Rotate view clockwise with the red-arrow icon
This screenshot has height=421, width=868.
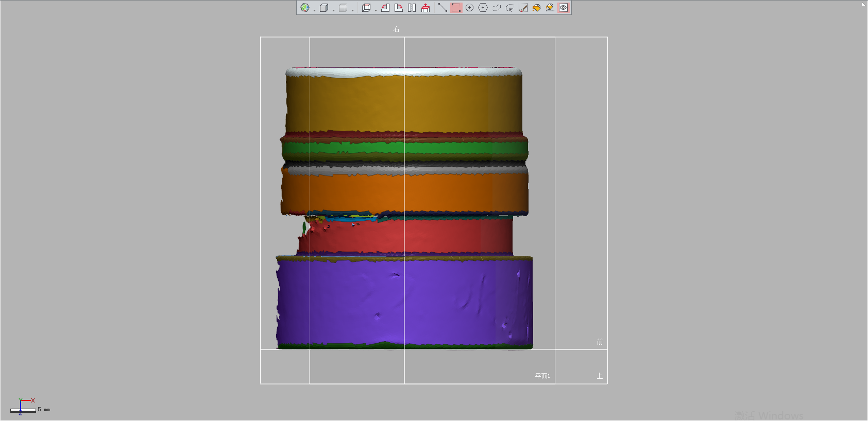click(399, 8)
